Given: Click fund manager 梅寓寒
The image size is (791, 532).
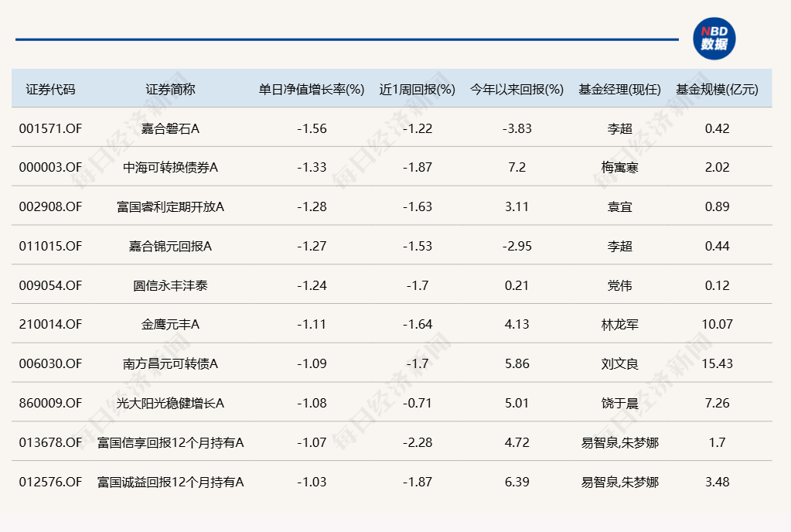Looking at the screenshot, I should pyautogui.click(x=619, y=168).
